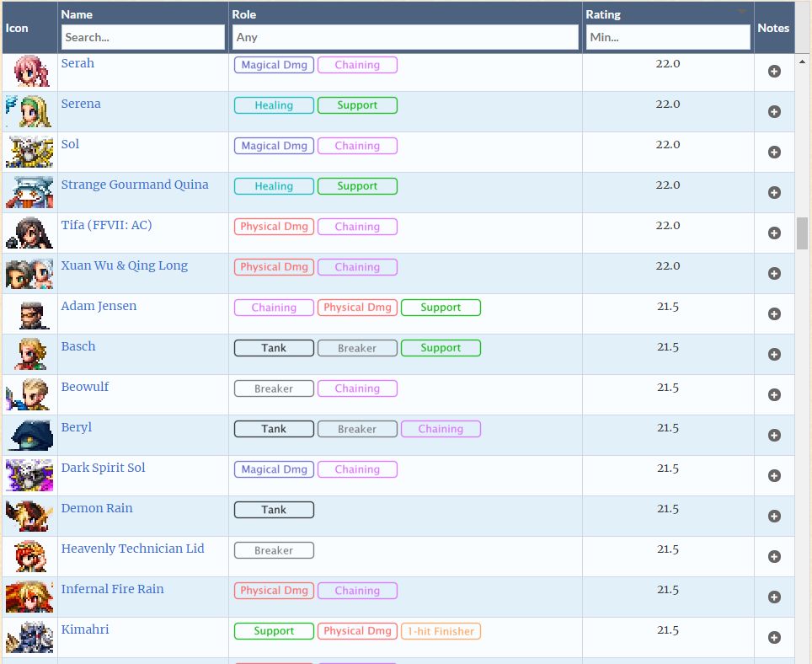
Task: Click Demon Rain's unit sprite
Action: [29, 516]
